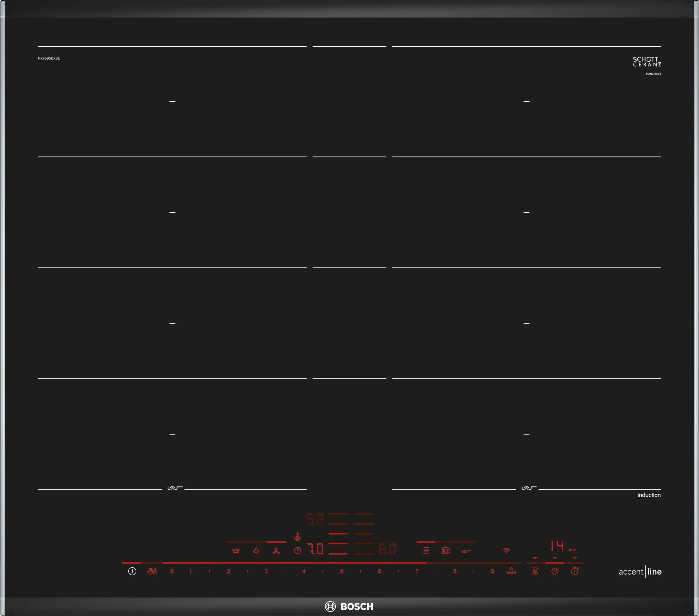Tap the keep-warm pot icon
The height and width of the screenshot is (616, 699).
pos(236,551)
